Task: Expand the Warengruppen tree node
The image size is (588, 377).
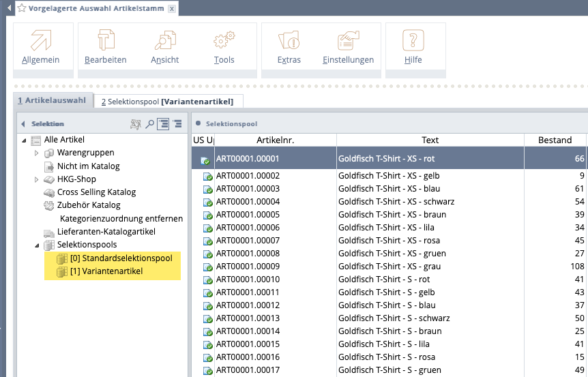Action: [37, 153]
